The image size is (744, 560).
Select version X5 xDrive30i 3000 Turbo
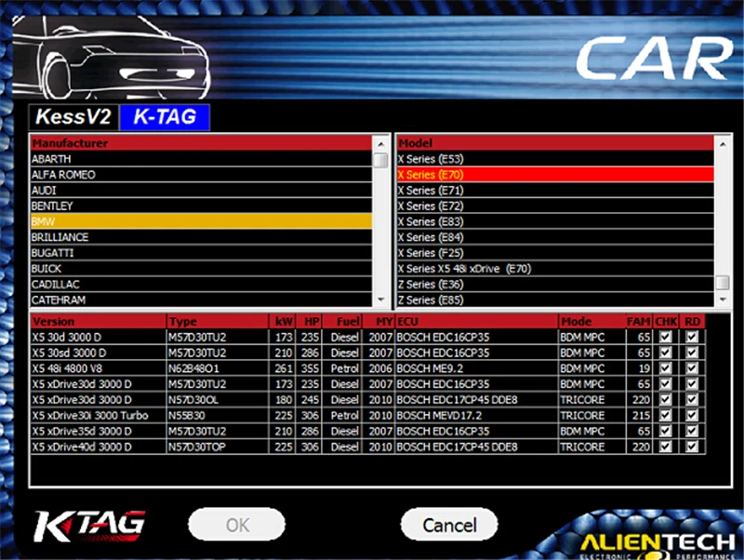99,415
